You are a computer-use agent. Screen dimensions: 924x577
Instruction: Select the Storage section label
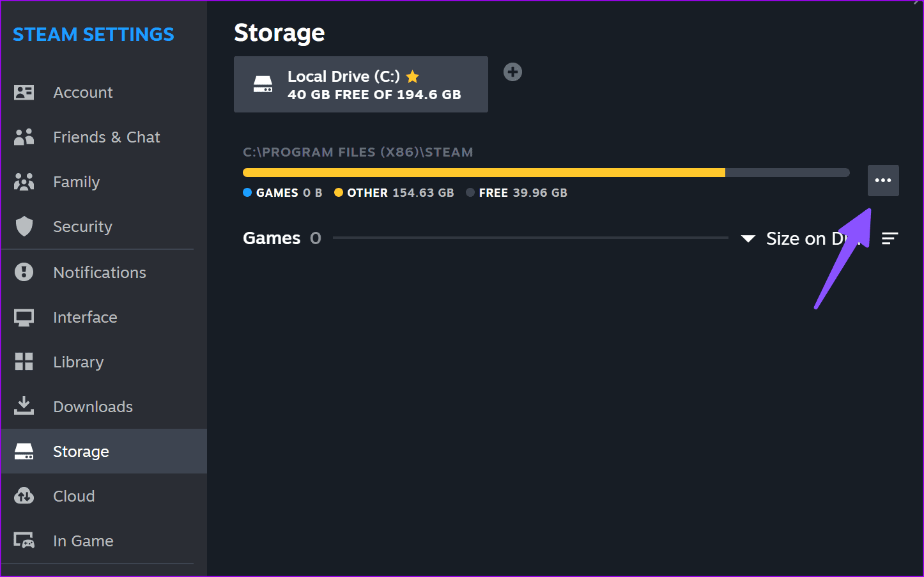tap(81, 452)
